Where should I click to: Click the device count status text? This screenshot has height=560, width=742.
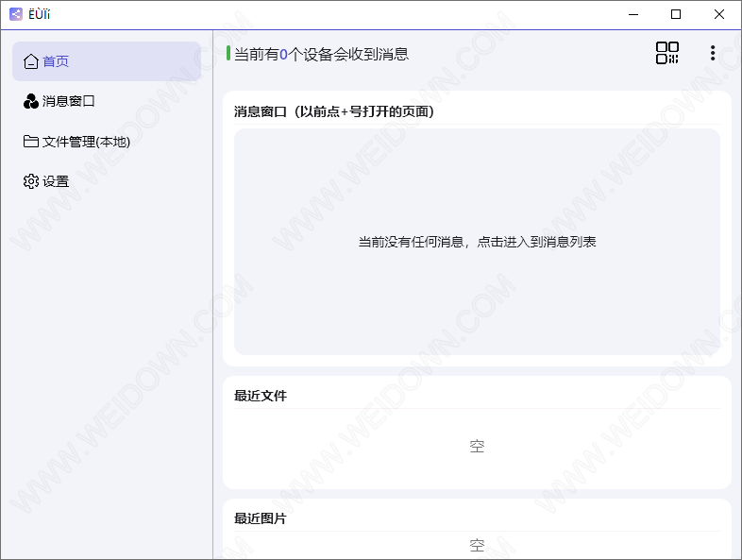coord(321,54)
